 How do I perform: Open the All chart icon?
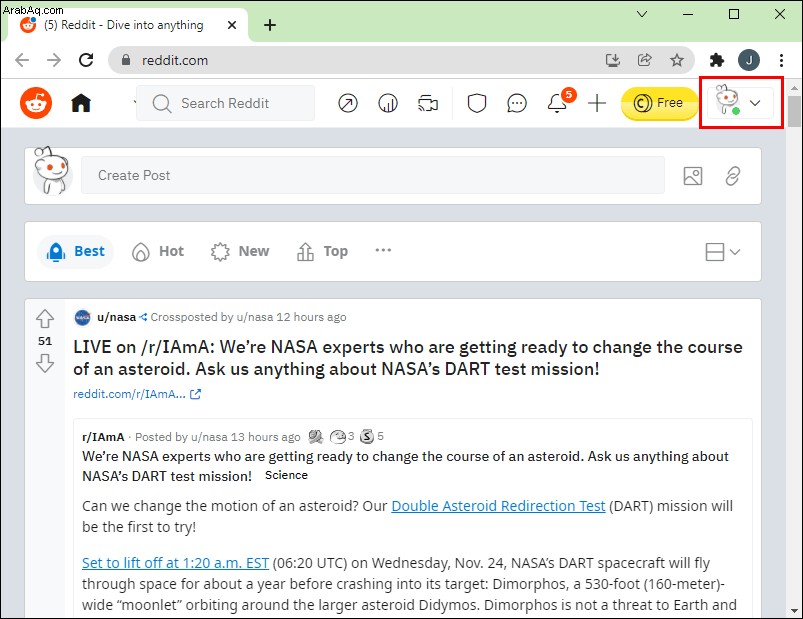[388, 103]
